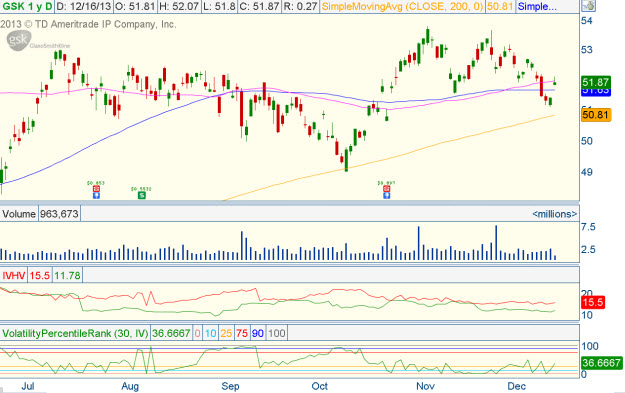Click the red earnings marker labeled $0.897
The width and height of the screenshot is (625, 393).
point(386,189)
